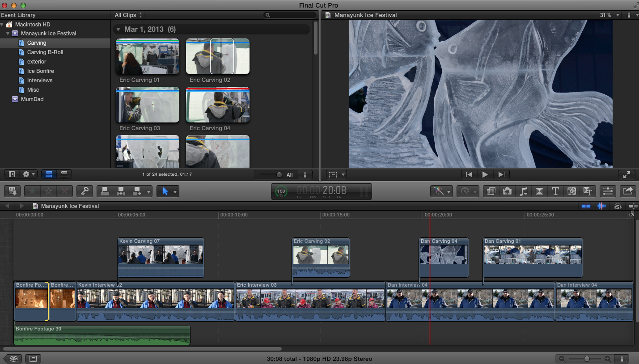Viewport: 639px width, 364px height.
Task: Hide the Event Library sidebar
Action: (x=12, y=174)
